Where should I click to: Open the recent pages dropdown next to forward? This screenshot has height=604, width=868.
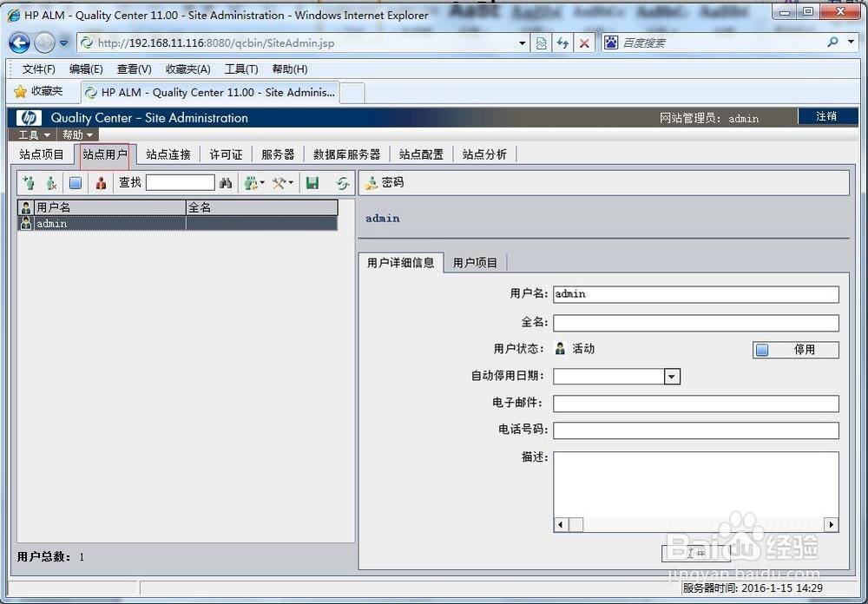pos(63,43)
